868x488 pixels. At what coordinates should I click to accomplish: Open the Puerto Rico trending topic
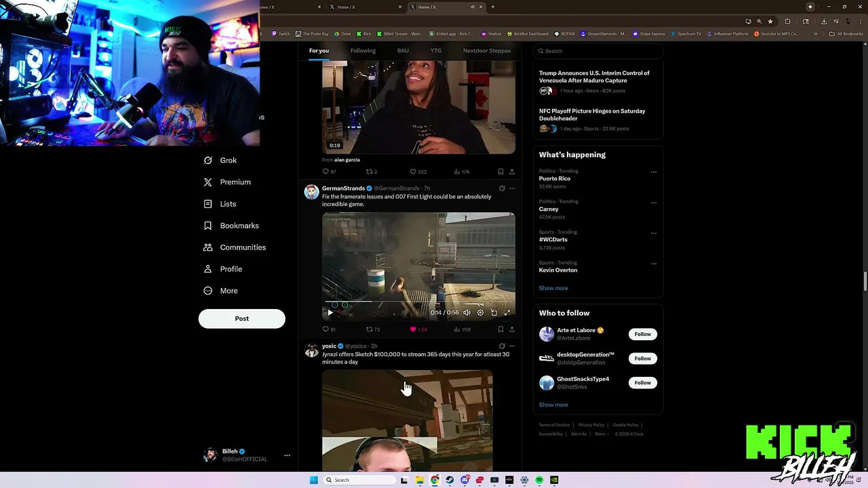click(x=555, y=179)
